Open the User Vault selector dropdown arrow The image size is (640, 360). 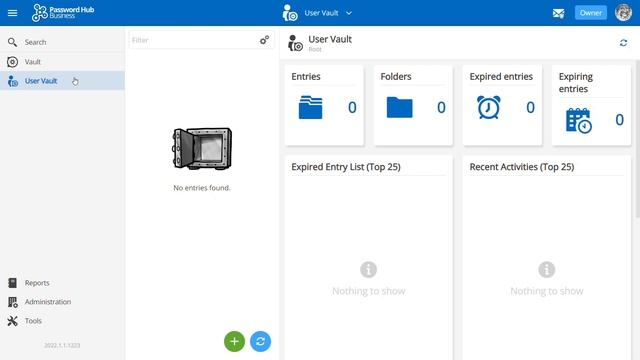(349, 13)
